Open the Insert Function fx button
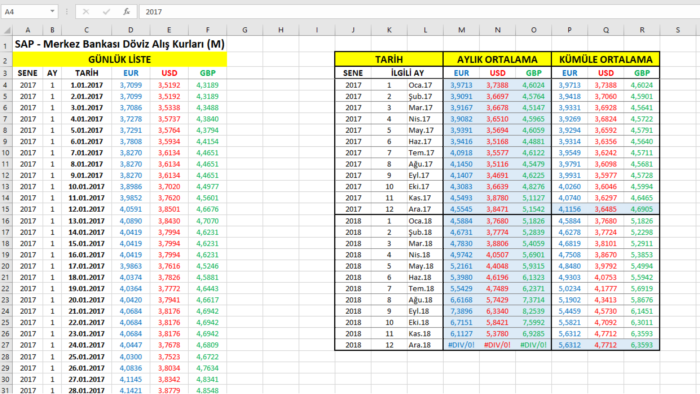700x394 pixels. point(126,12)
